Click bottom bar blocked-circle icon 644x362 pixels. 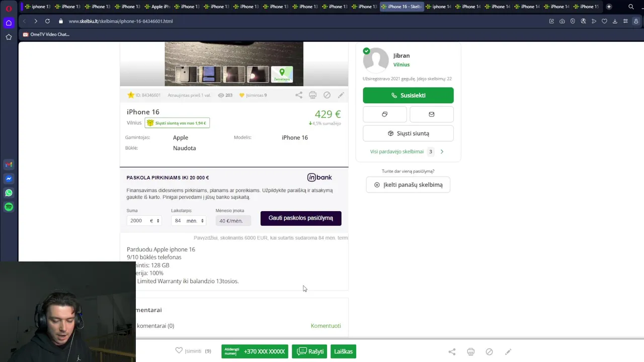point(489,351)
